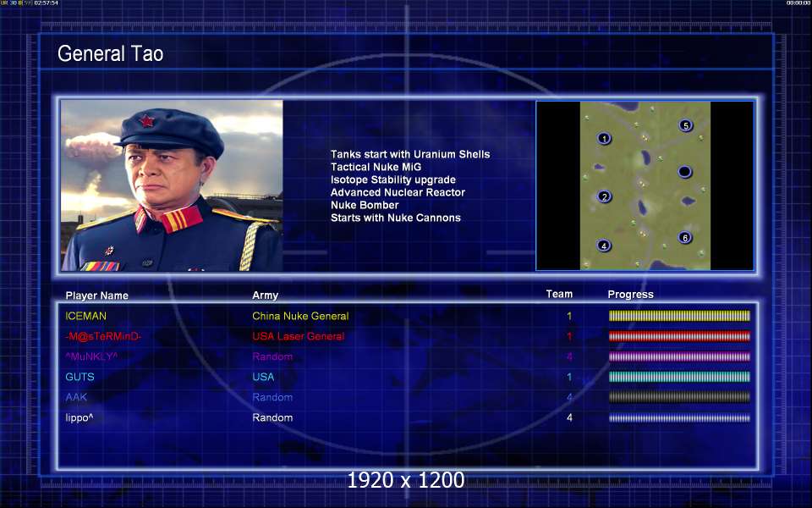Select player name ICEMAN

coord(86,316)
